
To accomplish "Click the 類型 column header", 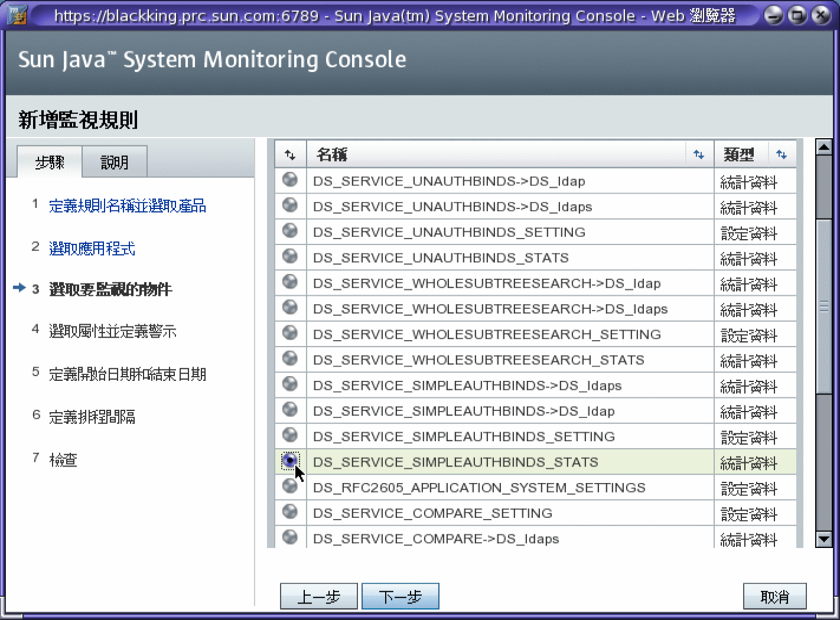I will click(x=739, y=155).
